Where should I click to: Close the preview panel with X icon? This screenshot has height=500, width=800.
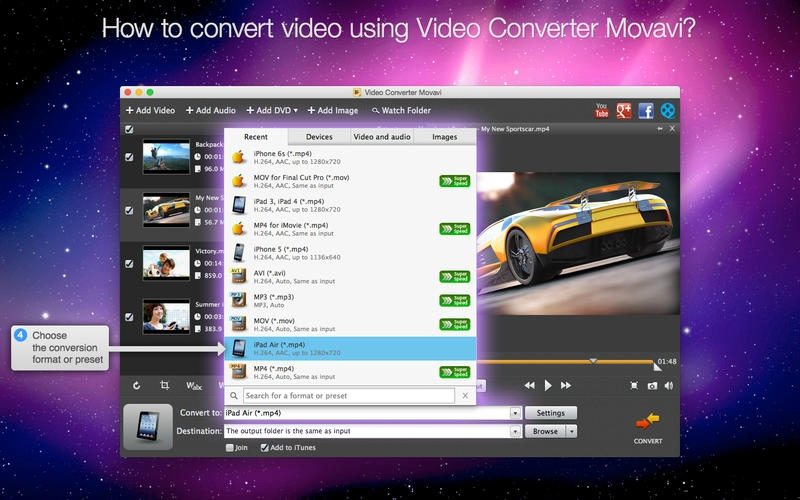(672, 129)
